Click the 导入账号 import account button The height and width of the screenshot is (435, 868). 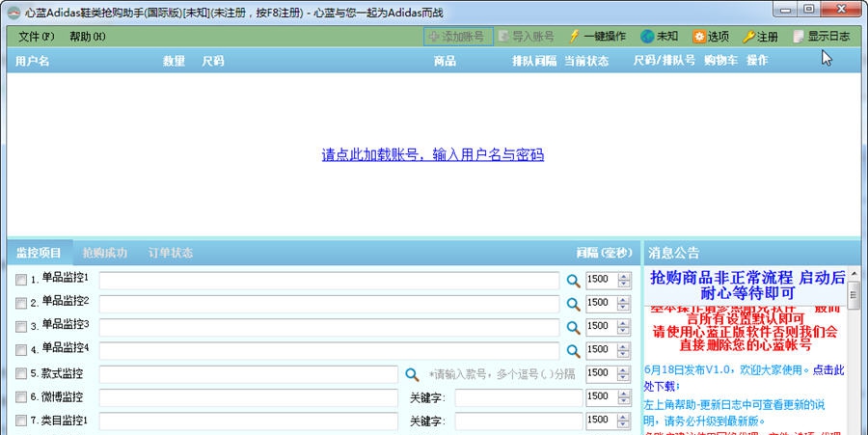526,37
